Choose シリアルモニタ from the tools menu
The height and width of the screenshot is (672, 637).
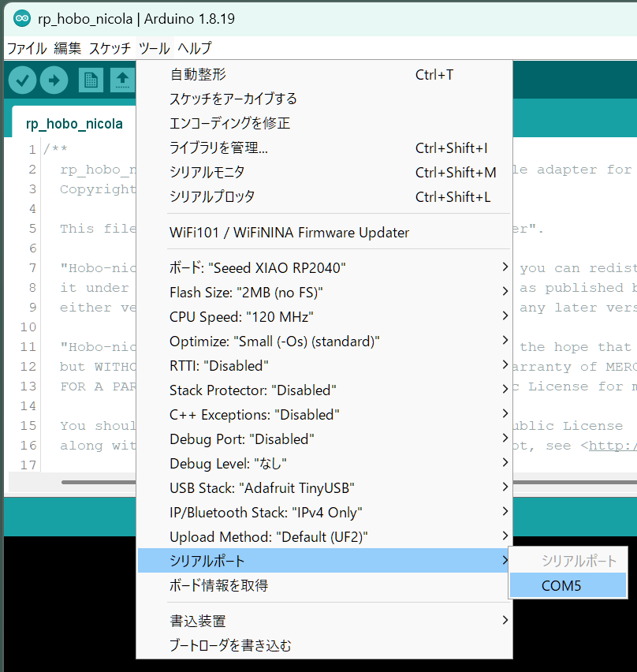coord(207,171)
